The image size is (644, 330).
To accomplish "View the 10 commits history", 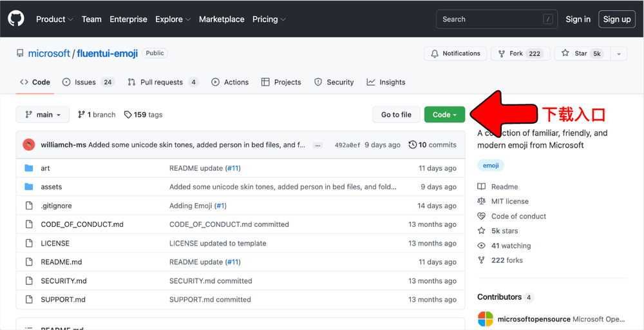I will (x=433, y=144).
